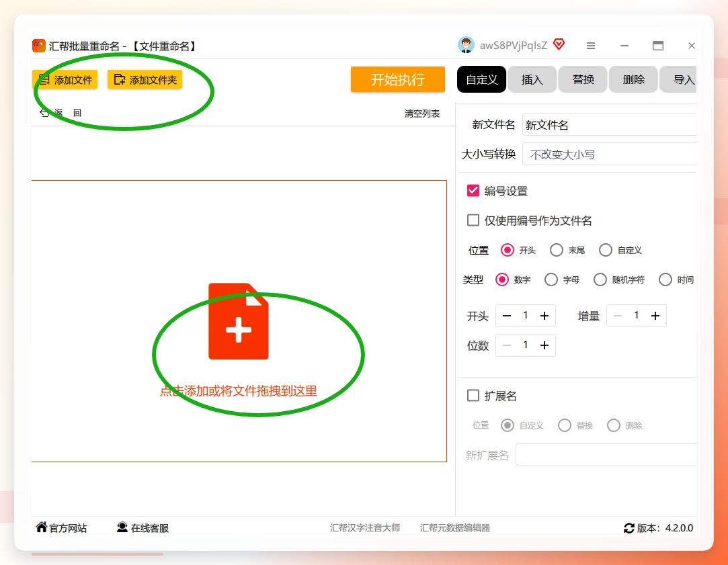Select extension 删除 radio button
728x565 pixels.
click(x=614, y=425)
